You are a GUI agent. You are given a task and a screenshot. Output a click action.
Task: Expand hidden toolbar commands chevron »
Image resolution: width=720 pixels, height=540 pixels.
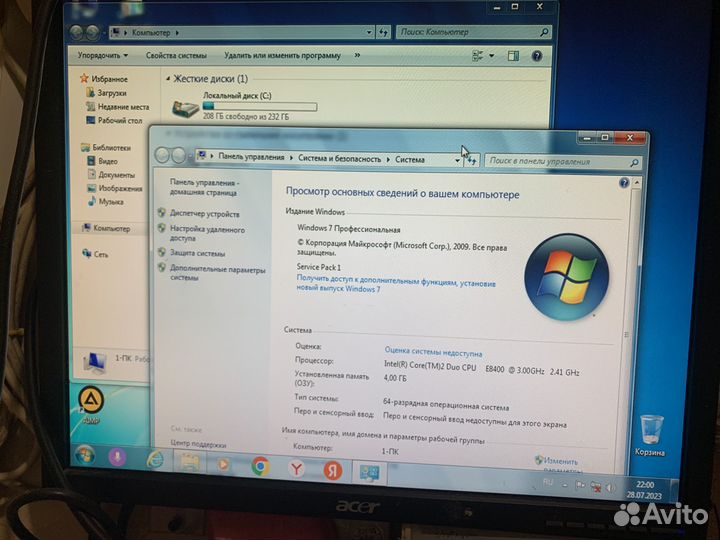click(x=357, y=56)
